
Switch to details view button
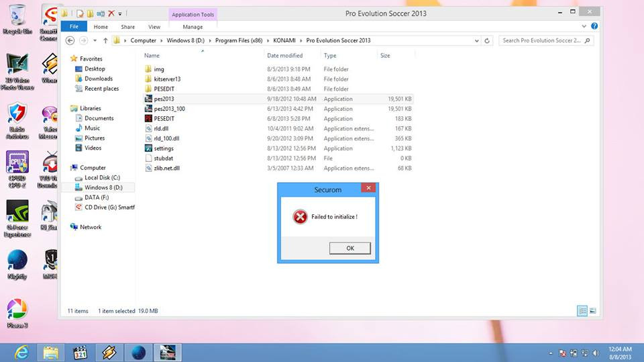(582, 311)
